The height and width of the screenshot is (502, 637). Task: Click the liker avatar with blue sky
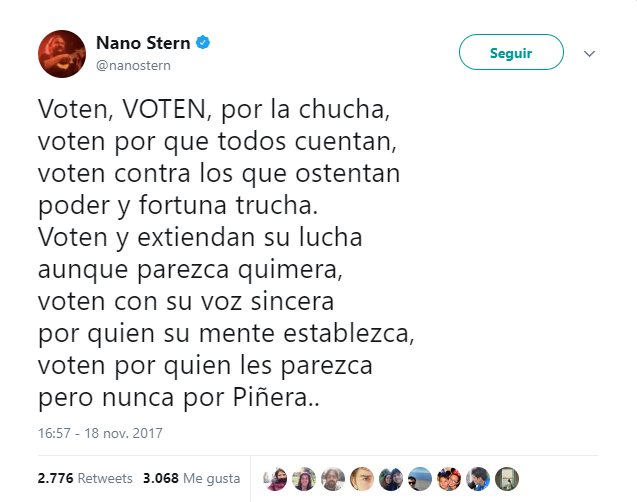click(421, 478)
